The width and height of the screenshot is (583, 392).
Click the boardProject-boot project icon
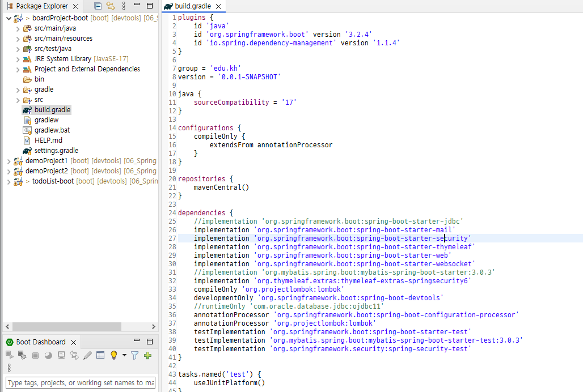(x=18, y=18)
